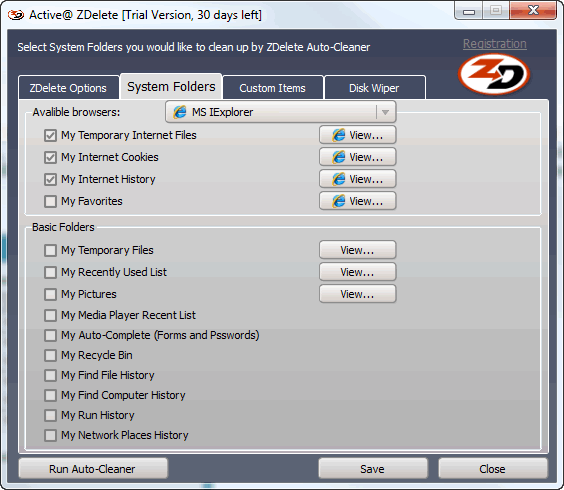Open the Registration link
Image resolution: width=564 pixels, height=490 pixels.
(x=495, y=44)
